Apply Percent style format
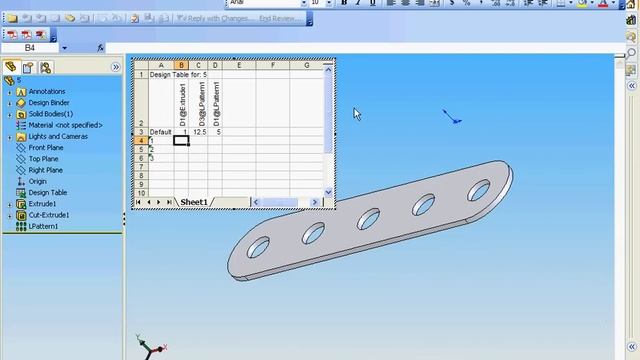Screen dimensions: 640x360 466,3
